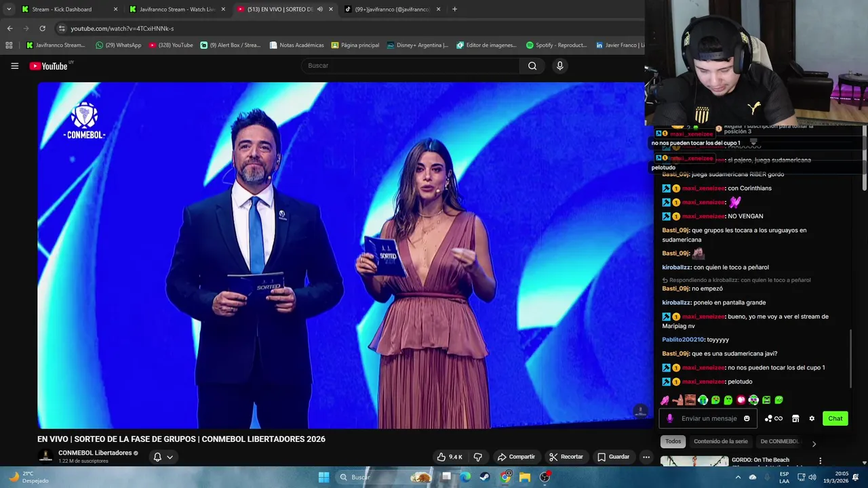Show more filter chips with right arrow

[x=814, y=444]
